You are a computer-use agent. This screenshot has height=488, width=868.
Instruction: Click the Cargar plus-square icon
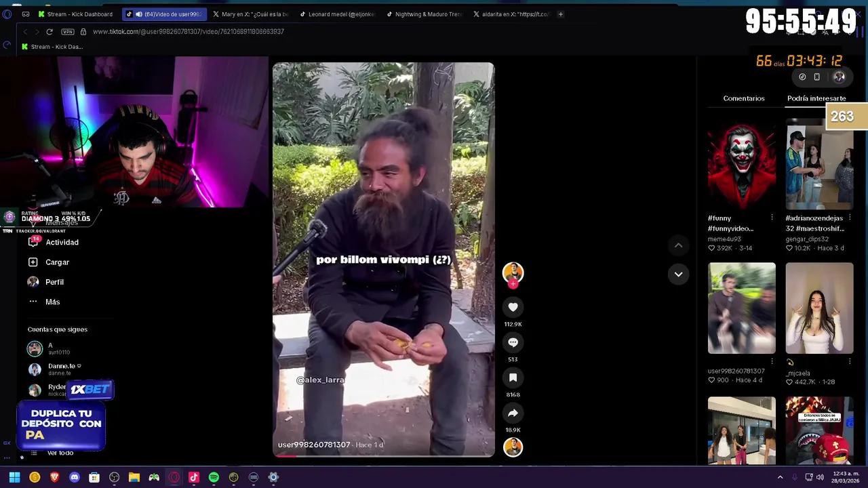coord(33,262)
